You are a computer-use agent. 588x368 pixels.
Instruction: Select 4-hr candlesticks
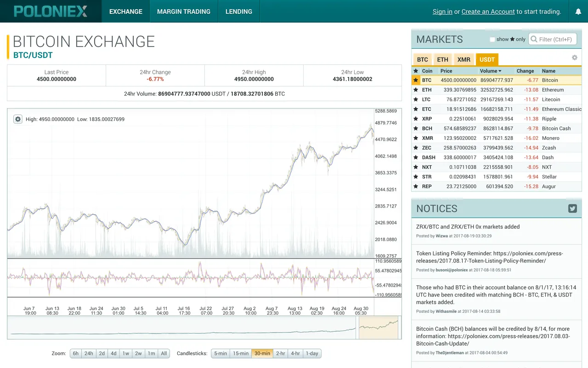(x=295, y=353)
